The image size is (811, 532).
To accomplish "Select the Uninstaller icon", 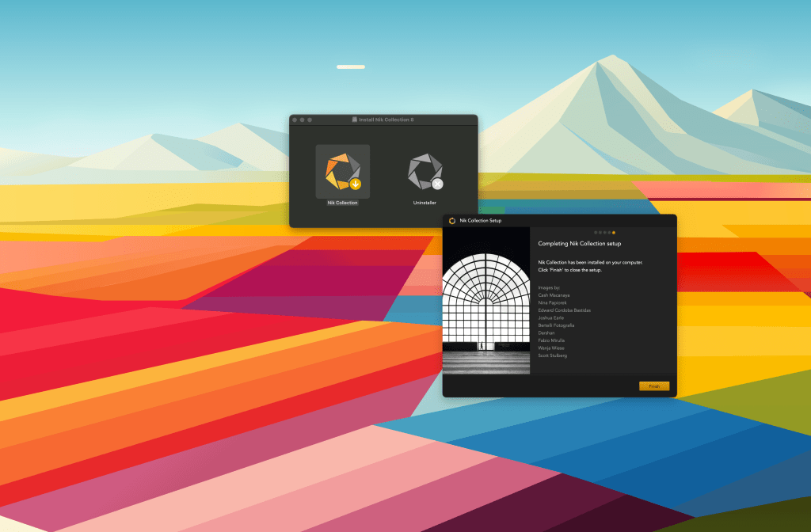I will point(425,172).
